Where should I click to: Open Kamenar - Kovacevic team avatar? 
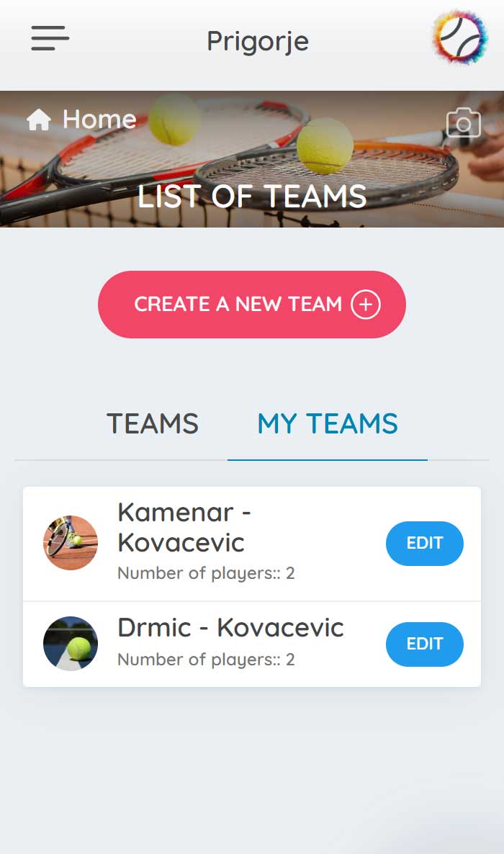click(x=71, y=543)
